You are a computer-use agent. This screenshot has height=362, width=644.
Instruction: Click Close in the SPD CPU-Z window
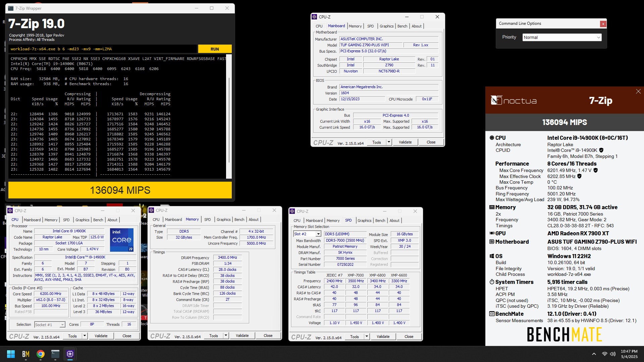(x=409, y=337)
